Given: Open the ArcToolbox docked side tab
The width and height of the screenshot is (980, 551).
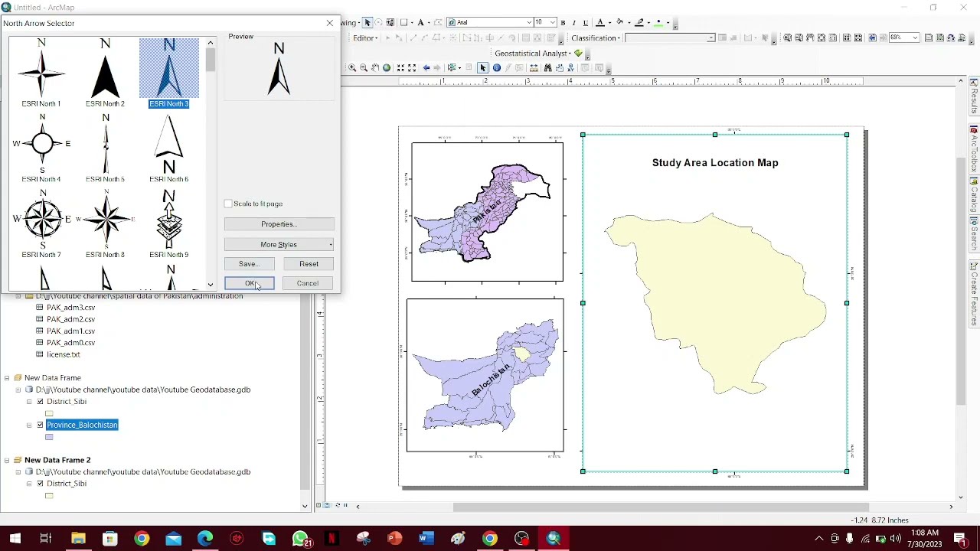Looking at the screenshot, I should click(x=974, y=150).
